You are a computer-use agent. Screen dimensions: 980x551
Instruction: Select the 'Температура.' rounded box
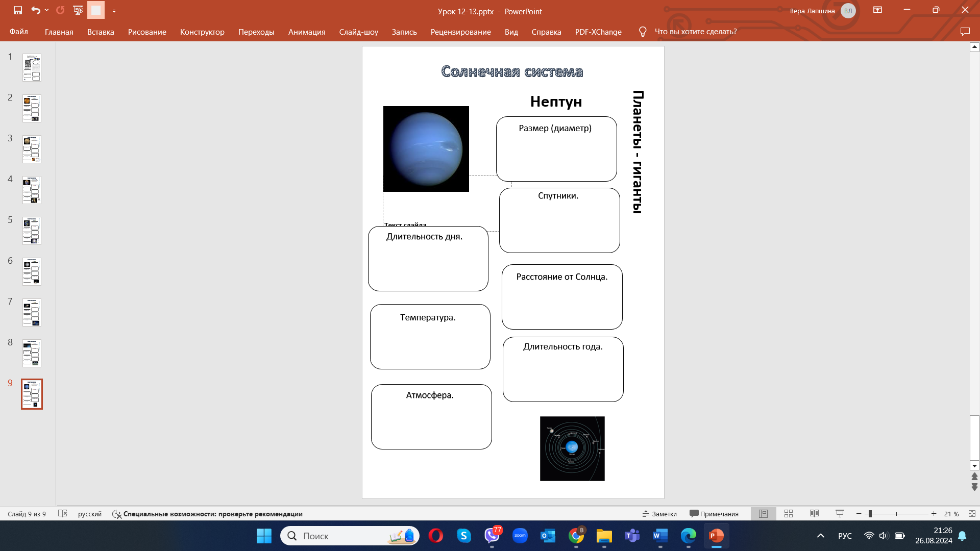[x=430, y=337]
